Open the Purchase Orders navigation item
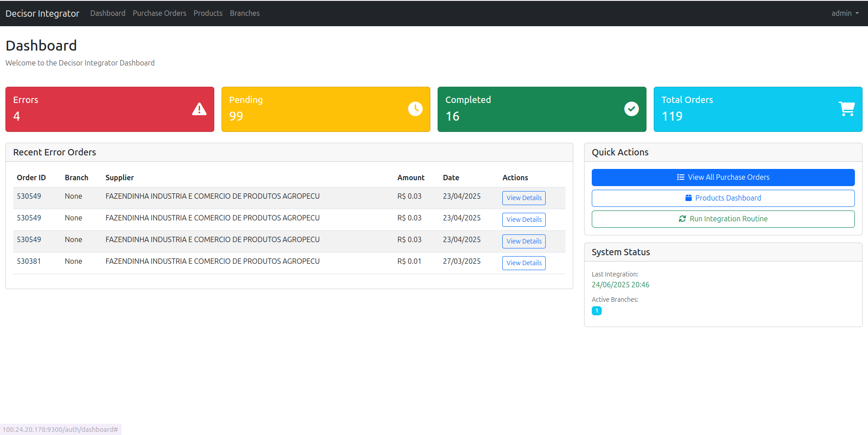868x435 pixels. (x=159, y=14)
